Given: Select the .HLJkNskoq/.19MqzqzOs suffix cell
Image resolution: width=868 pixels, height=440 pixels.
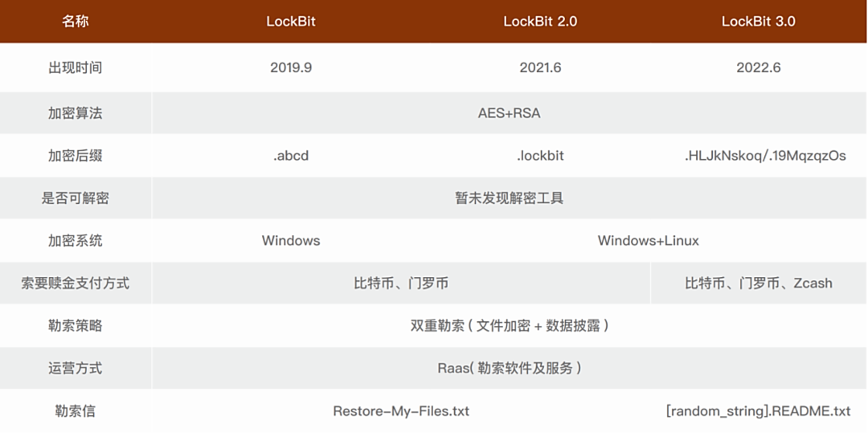Looking at the screenshot, I should (764, 156).
